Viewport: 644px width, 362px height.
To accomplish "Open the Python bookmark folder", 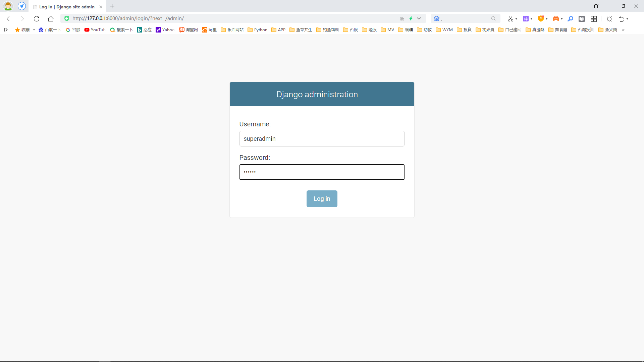I will [x=257, y=30].
